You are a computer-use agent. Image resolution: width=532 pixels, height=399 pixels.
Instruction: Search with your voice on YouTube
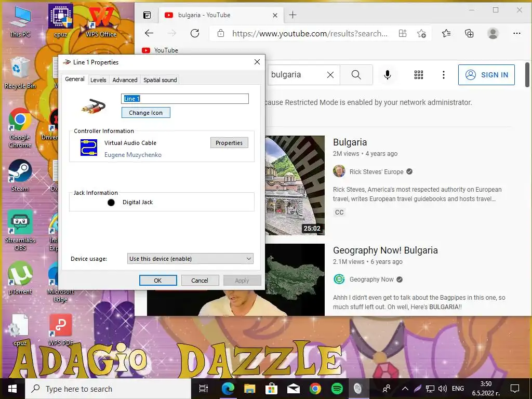coord(388,75)
